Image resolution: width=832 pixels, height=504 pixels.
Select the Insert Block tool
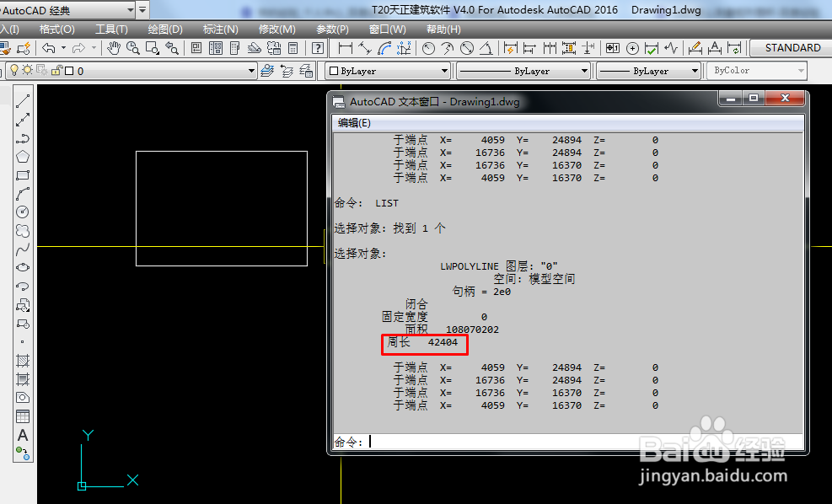[x=22, y=305]
